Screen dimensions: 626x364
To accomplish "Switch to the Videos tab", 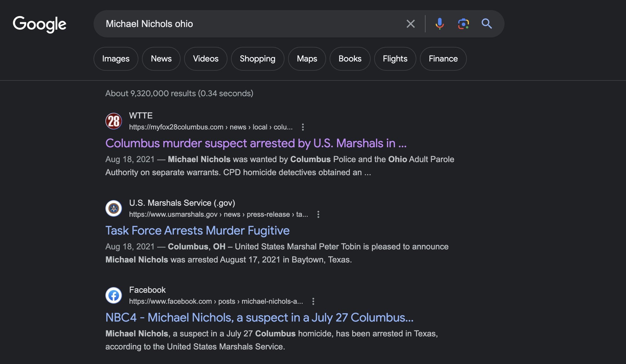I will (206, 59).
